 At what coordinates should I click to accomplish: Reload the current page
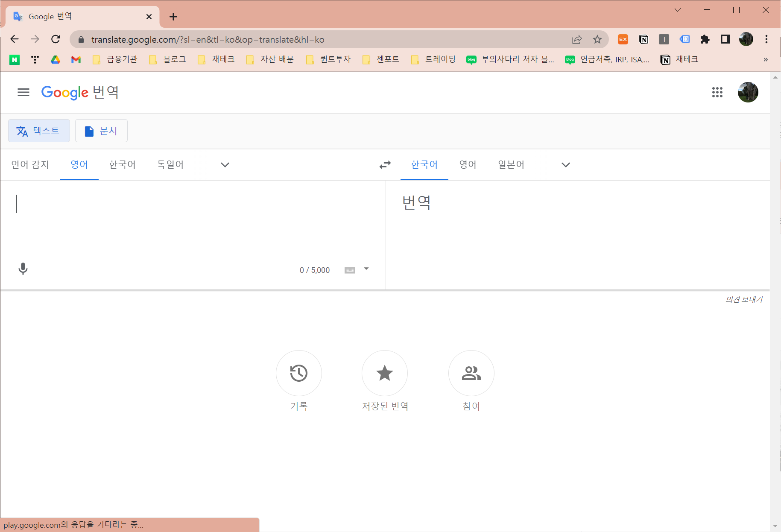tap(56, 39)
